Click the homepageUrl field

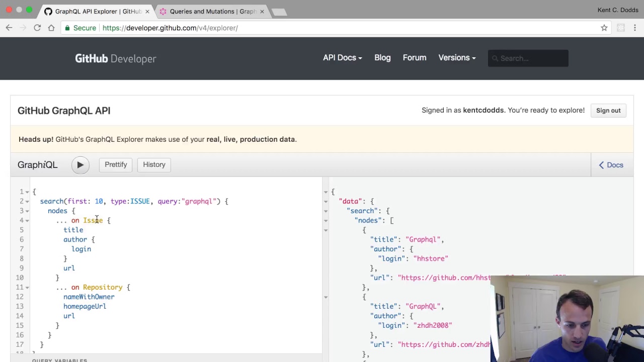tap(85, 306)
